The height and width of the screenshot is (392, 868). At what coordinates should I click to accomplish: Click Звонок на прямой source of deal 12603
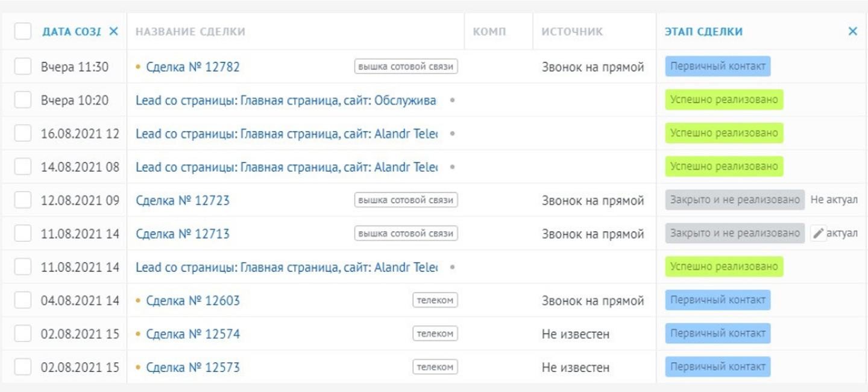[593, 300]
